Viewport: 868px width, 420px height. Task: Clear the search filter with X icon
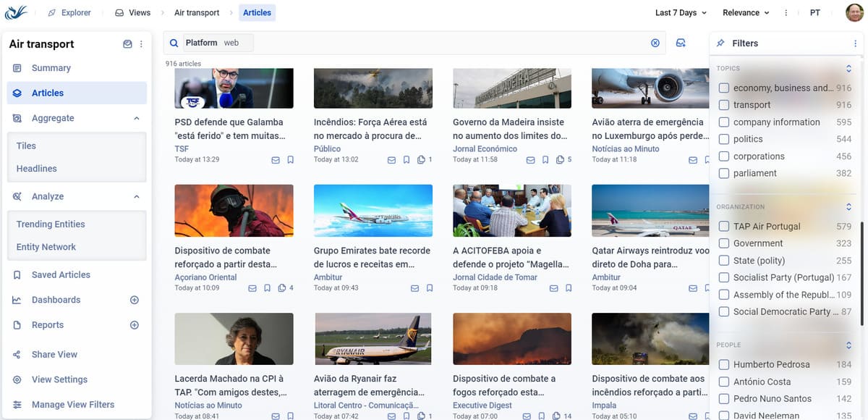[x=655, y=43]
